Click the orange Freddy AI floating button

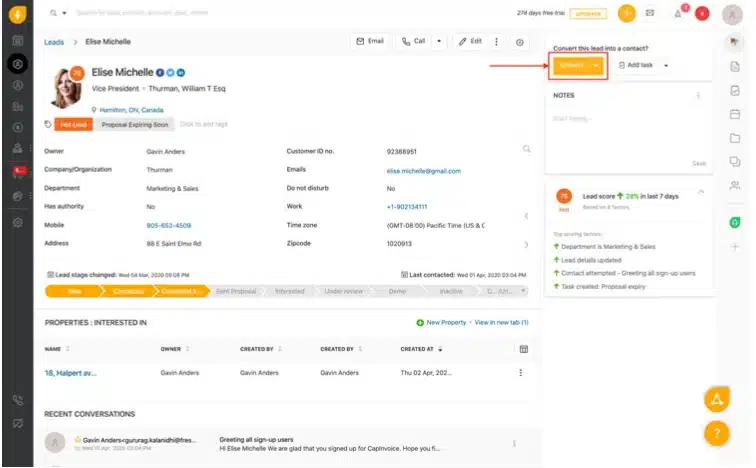click(716, 399)
